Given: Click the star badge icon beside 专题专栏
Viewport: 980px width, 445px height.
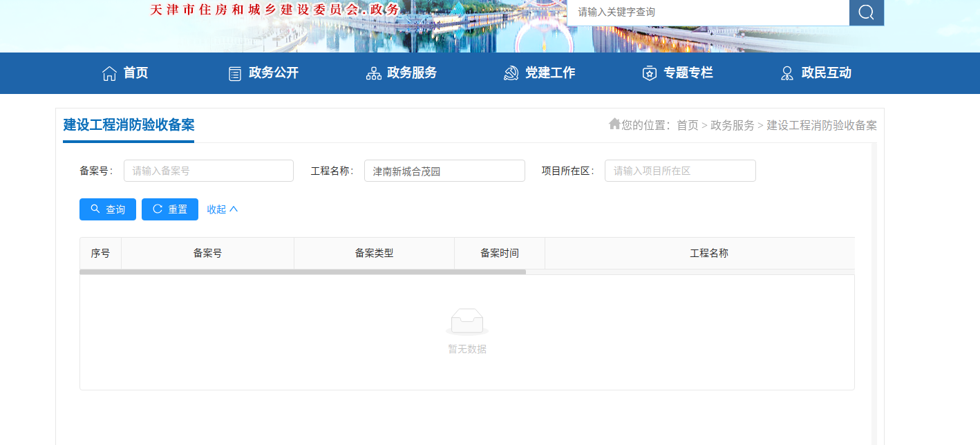Looking at the screenshot, I should pyautogui.click(x=649, y=74).
